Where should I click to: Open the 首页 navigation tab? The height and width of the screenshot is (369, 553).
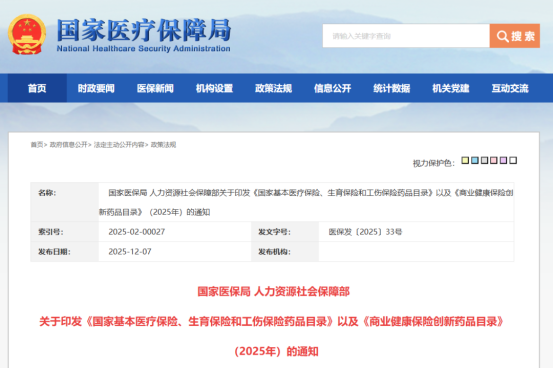[x=37, y=88]
